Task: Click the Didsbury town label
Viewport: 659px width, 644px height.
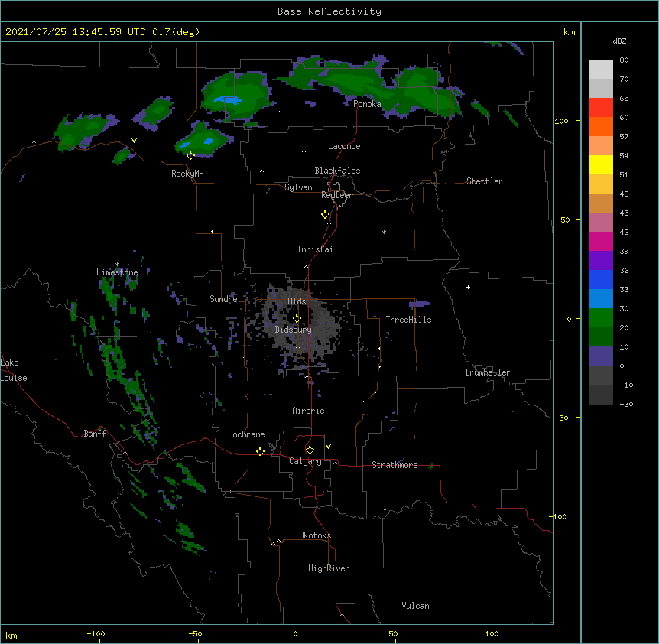Action: (294, 330)
